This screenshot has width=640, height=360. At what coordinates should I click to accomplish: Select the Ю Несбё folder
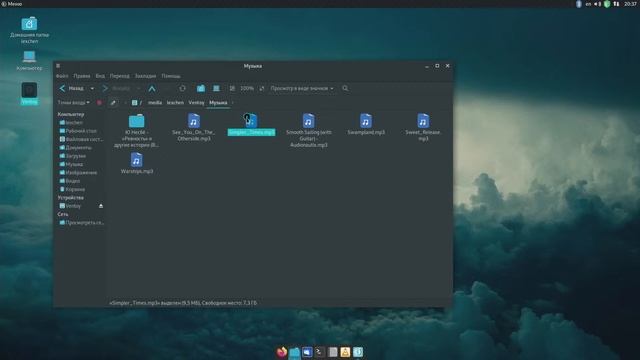[x=136, y=131]
